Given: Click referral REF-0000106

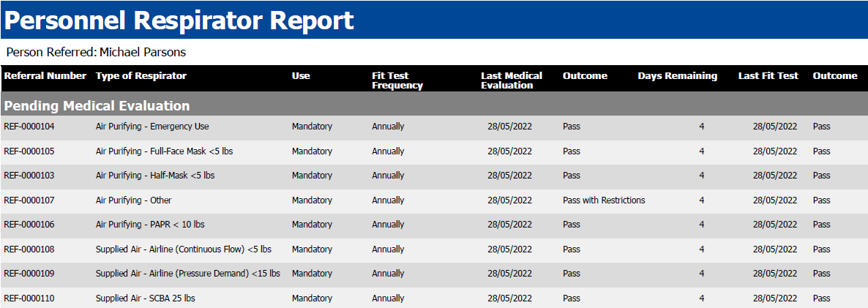Looking at the screenshot, I should 29,225.
